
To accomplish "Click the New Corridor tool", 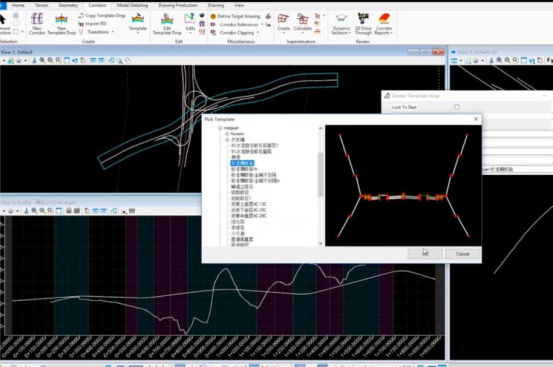I will point(37,24).
